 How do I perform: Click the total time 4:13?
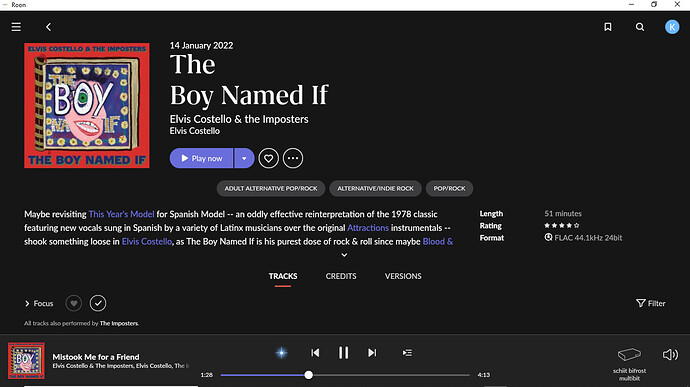(x=484, y=375)
